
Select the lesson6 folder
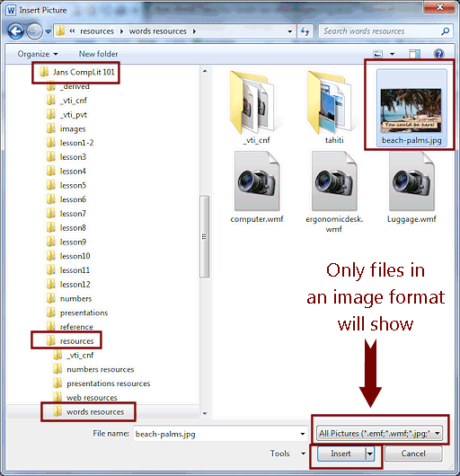[x=66, y=199]
